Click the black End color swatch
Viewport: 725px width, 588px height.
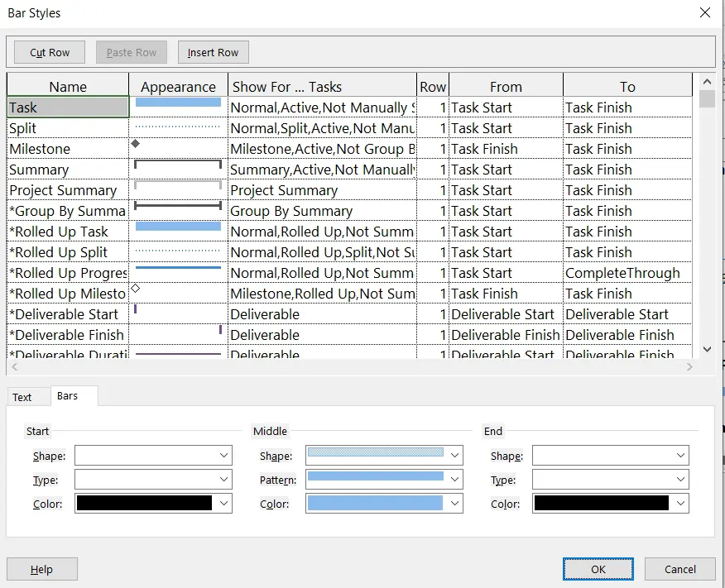602,503
